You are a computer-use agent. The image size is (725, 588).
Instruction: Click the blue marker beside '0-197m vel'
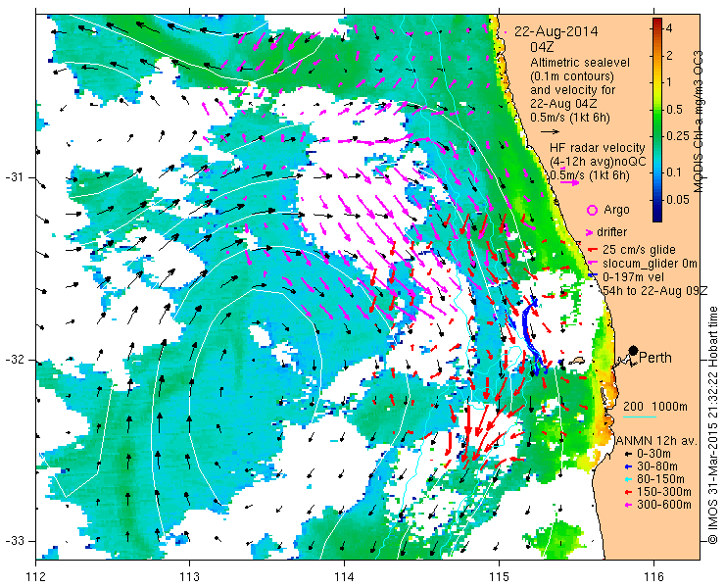593,275
